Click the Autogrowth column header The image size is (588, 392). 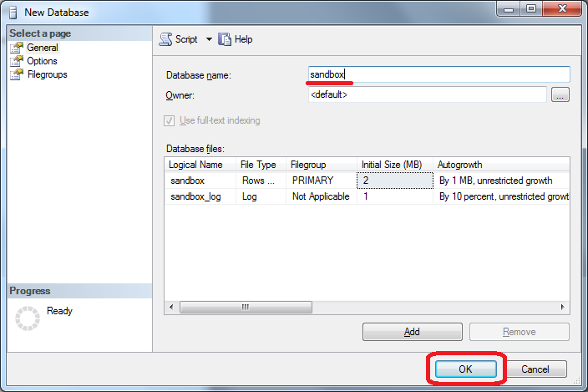pyautogui.click(x=501, y=165)
